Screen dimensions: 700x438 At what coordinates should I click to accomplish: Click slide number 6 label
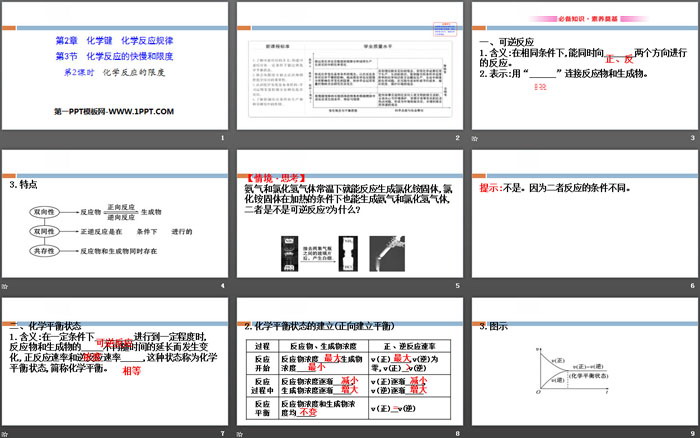[x=692, y=286]
